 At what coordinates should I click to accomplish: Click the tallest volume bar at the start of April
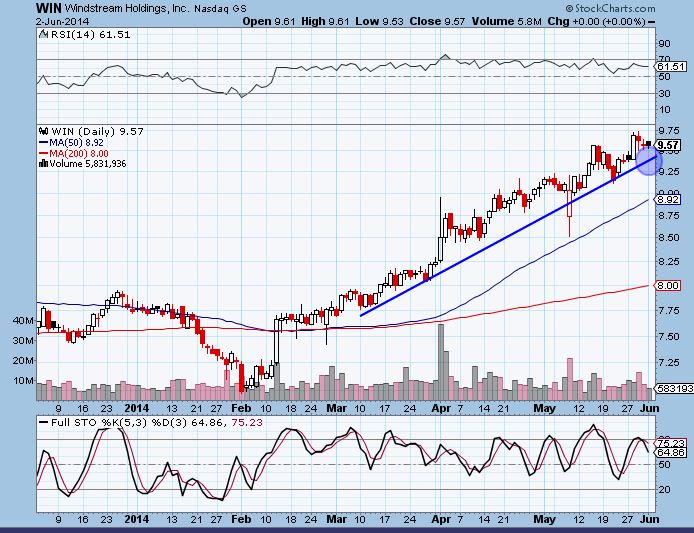coord(440,362)
